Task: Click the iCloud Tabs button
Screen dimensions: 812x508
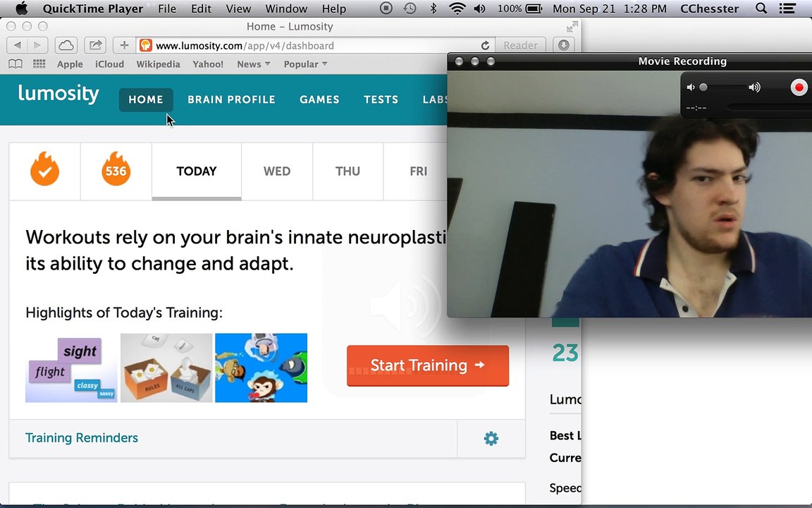Action: [66, 45]
